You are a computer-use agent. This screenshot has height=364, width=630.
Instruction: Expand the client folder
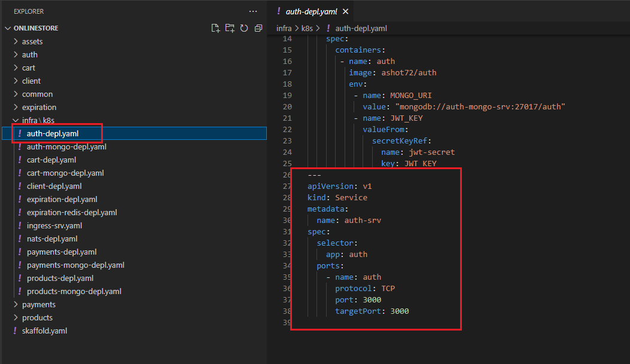pyautogui.click(x=31, y=81)
